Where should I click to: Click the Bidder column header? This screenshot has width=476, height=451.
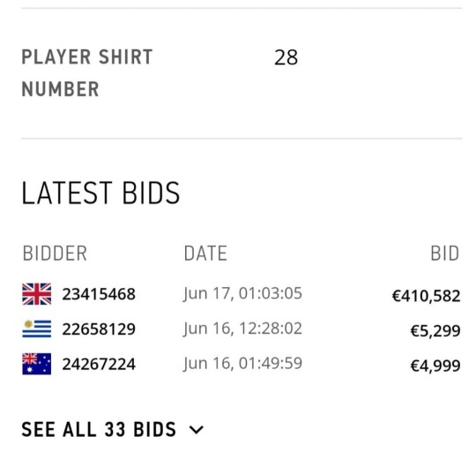click(55, 254)
